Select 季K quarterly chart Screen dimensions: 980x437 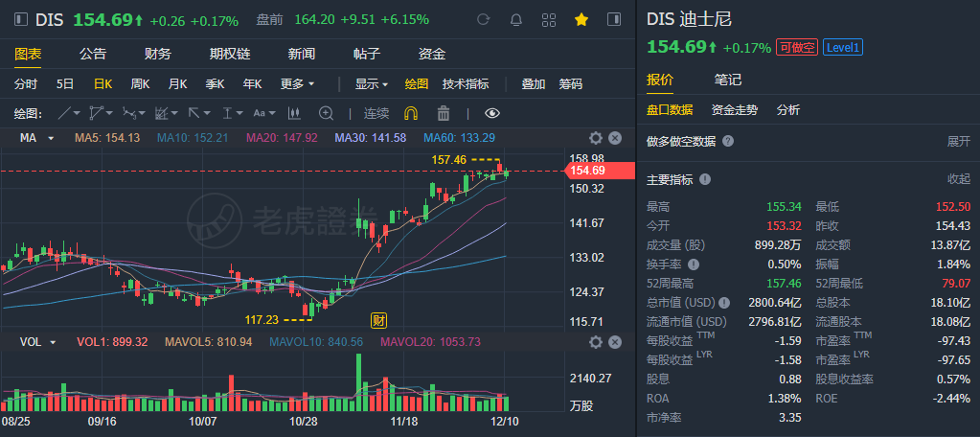215,83
